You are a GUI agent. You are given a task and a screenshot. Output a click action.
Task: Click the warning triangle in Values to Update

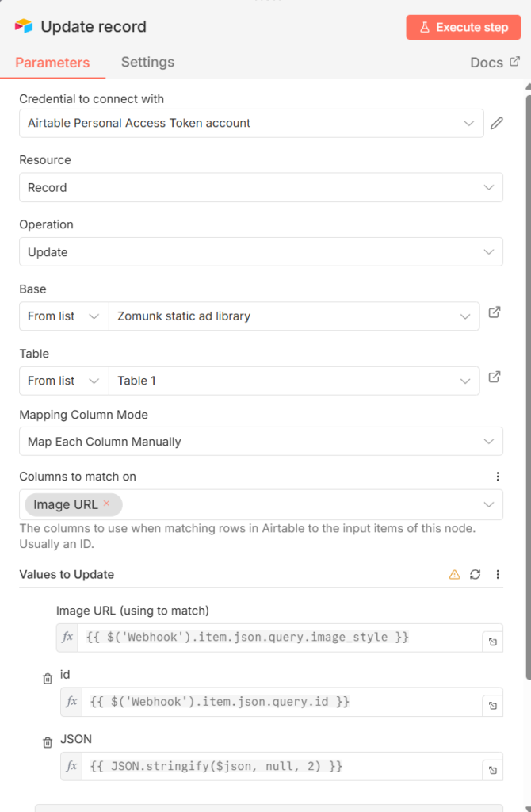pos(454,574)
